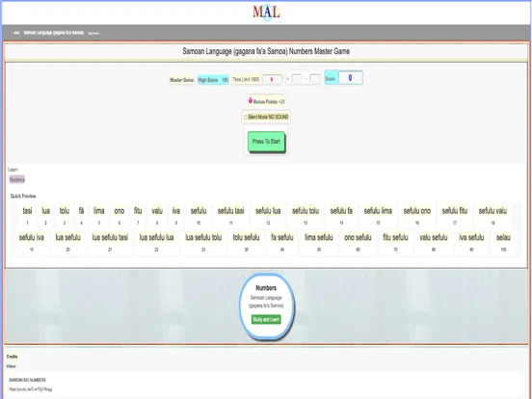Click the Press To Start button
532x399 pixels.
pyautogui.click(x=266, y=142)
